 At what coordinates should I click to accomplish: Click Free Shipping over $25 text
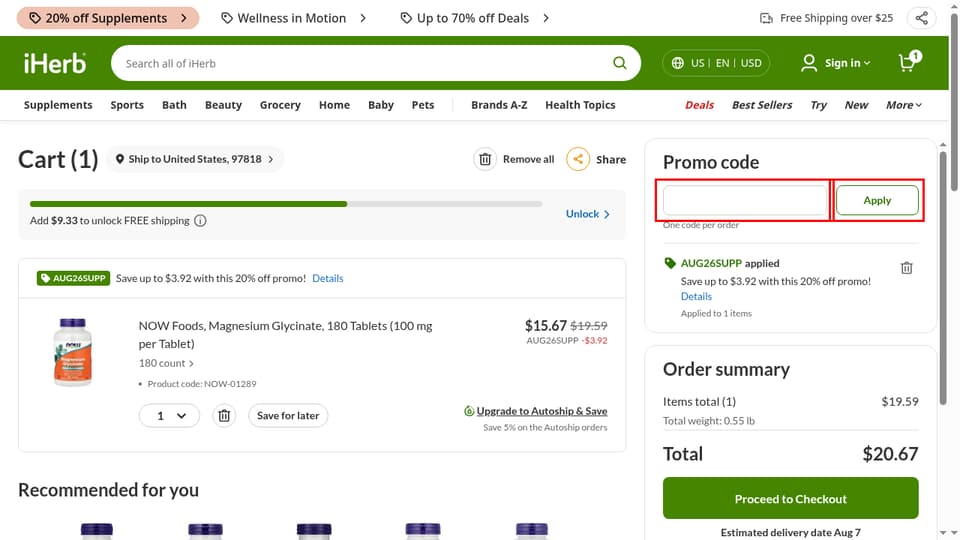click(x=836, y=18)
